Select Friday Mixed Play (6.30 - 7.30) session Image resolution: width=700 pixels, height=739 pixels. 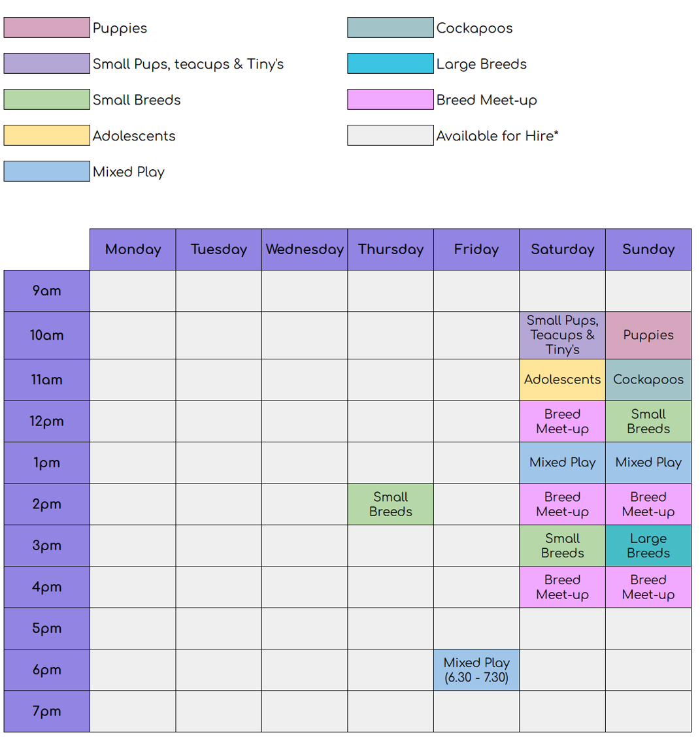[x=476, y=670]
